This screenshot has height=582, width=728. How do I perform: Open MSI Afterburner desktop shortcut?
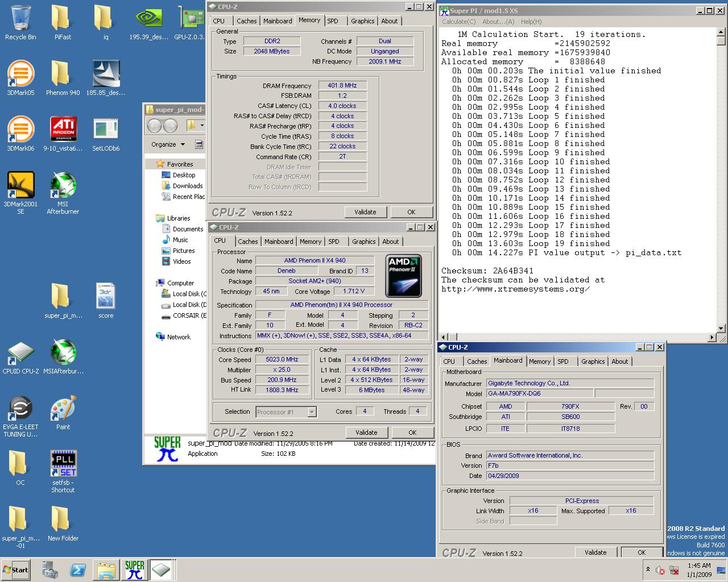click(63, 193)
